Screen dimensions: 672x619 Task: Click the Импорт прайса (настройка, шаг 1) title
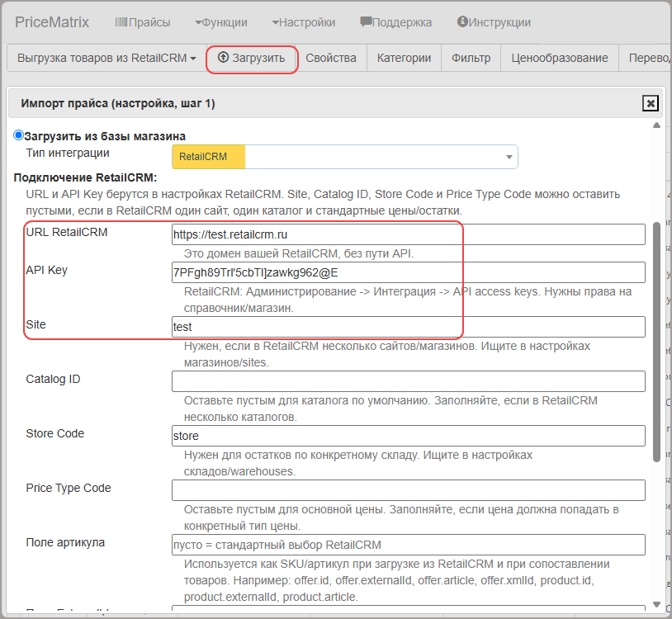(x=118, y=103)
